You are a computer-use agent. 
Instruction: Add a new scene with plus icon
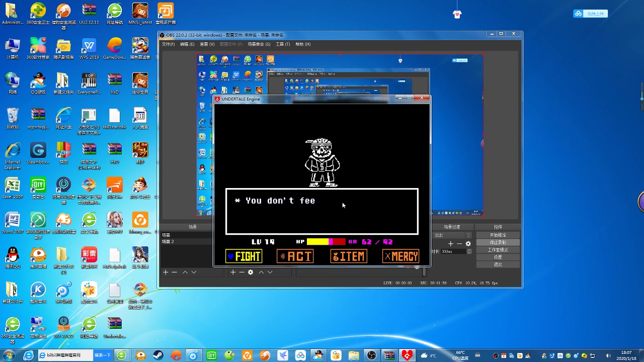click(x=166, y=272)
